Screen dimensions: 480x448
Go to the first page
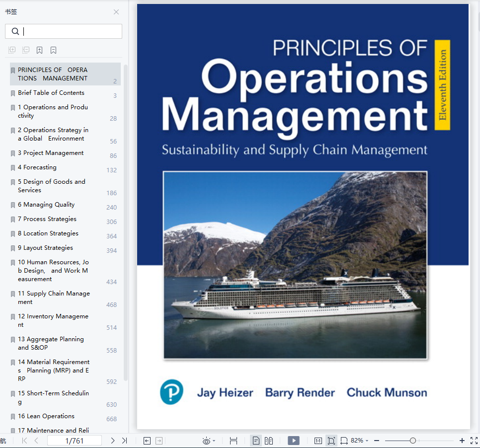(24, 441)
